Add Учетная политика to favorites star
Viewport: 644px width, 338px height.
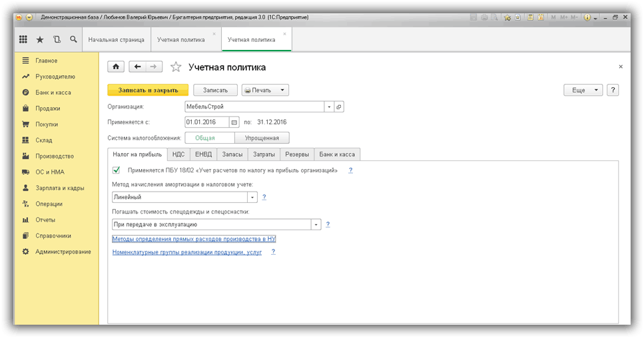coord(176,67)
